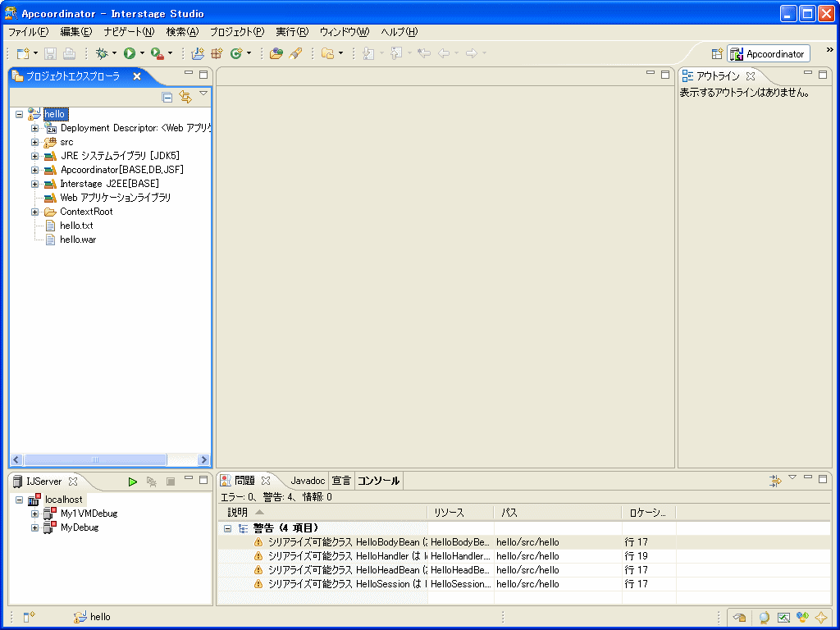Open the Run launch dropdown arrow
The height and width of the screenshot is (630, 840).
[x=142, y=53]
